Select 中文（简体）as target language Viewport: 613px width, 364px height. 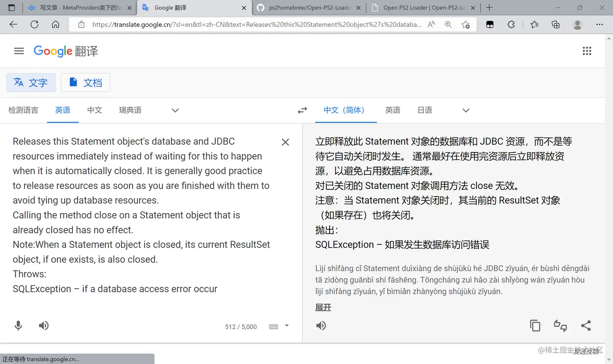345,110
